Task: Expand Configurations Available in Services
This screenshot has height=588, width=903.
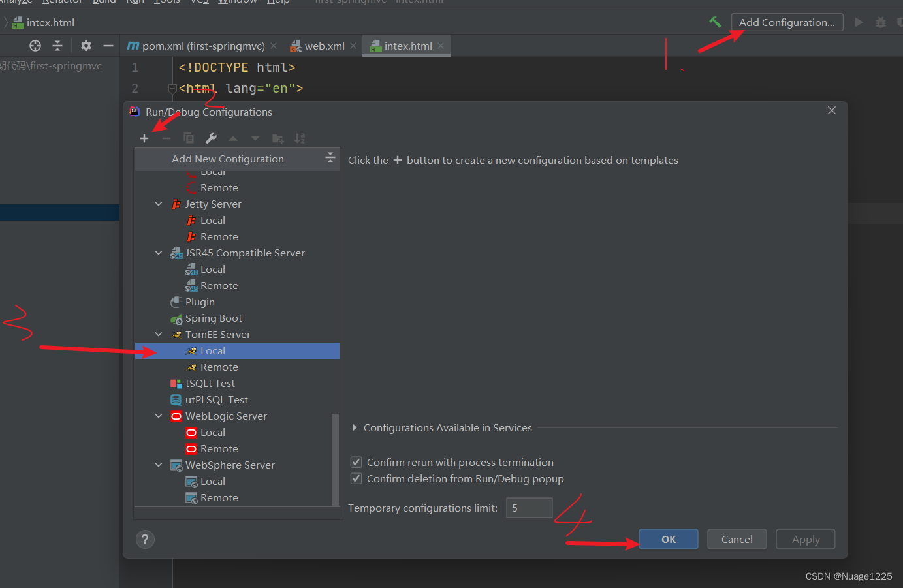Action: 355,427
